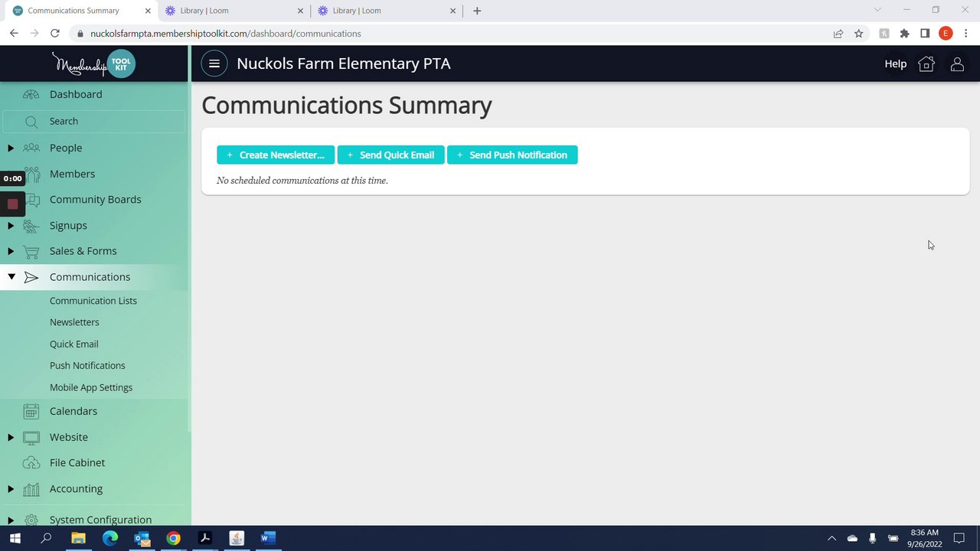Image resolution: width=980 pixels, height=551 pixels.
Task: Click the Sales & Forms cart icon
Action: pyautogui.click(x=31, y=251)
